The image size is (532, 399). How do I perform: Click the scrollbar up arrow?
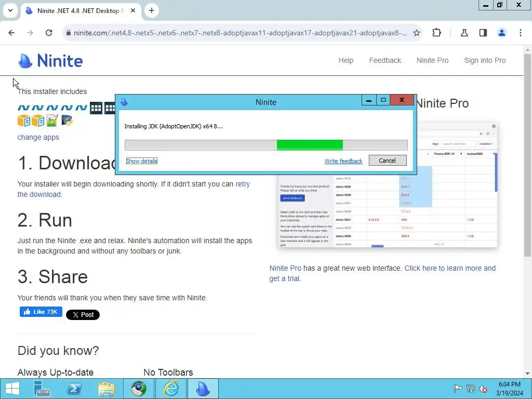[x=528, y=50]
